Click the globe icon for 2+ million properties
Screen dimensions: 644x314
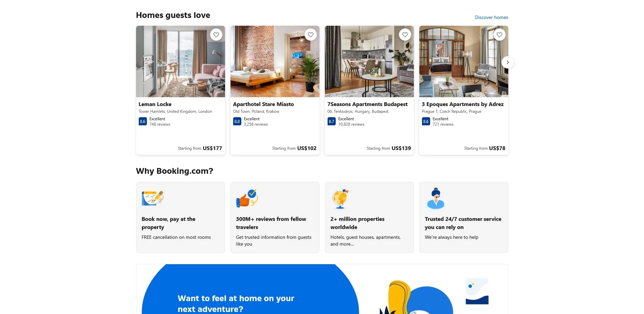pos(341,198)
